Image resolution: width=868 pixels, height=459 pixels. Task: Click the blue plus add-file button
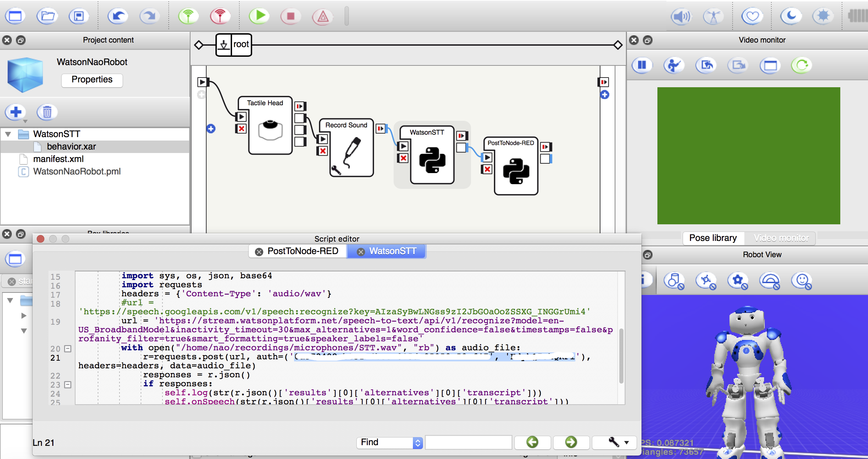[x=16, y=112]
